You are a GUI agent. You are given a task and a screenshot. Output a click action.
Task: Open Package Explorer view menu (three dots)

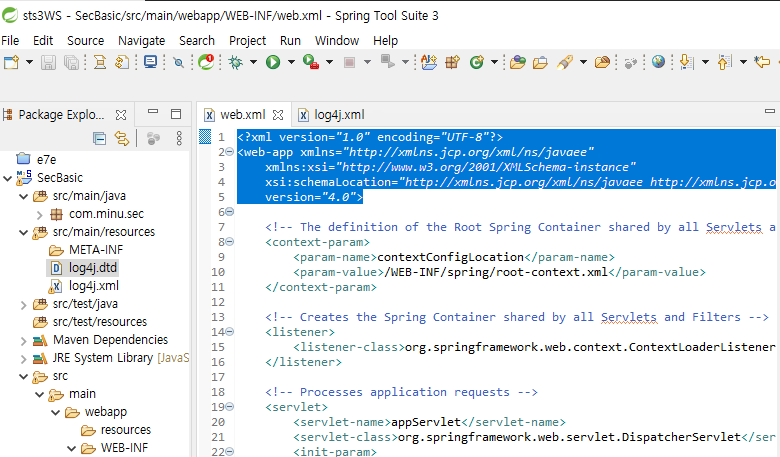179,138
